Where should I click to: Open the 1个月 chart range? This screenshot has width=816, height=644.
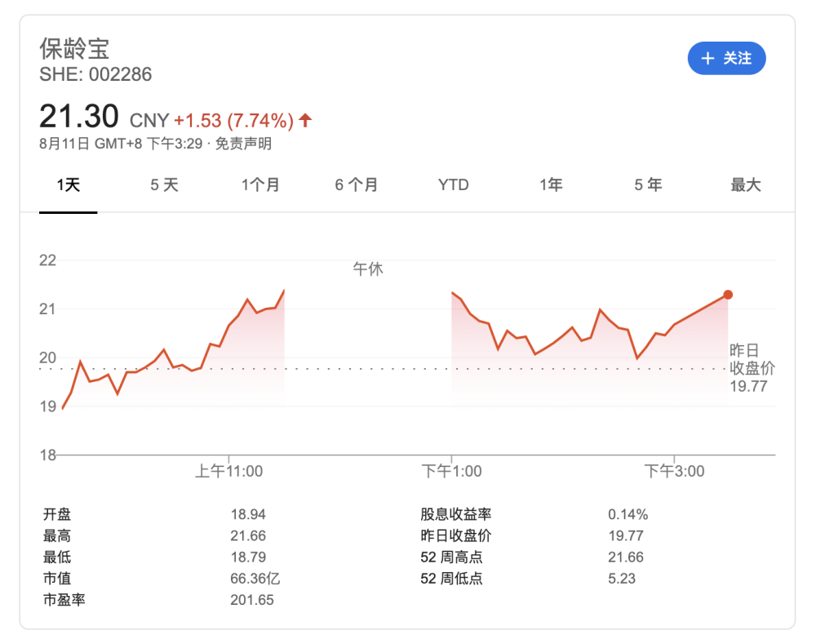(260, 185)
